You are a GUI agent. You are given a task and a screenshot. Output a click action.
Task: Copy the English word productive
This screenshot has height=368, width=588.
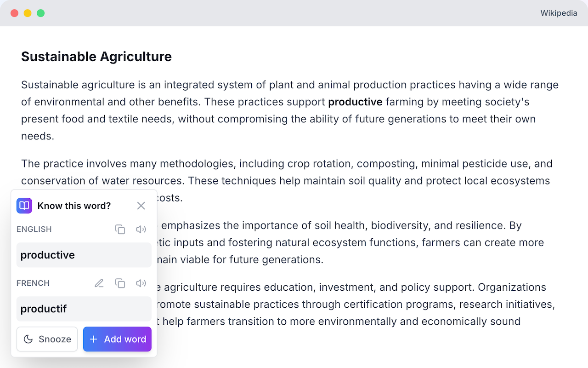pyautogui.click(x=120, y=229)
